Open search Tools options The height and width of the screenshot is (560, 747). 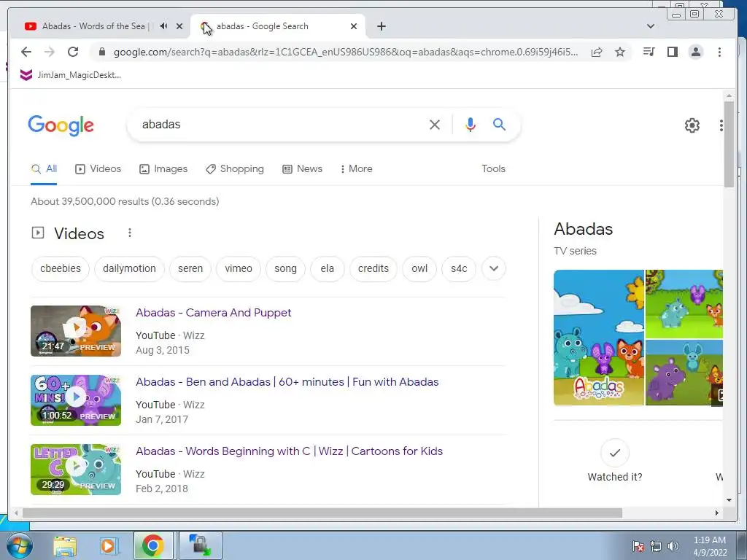493,169
